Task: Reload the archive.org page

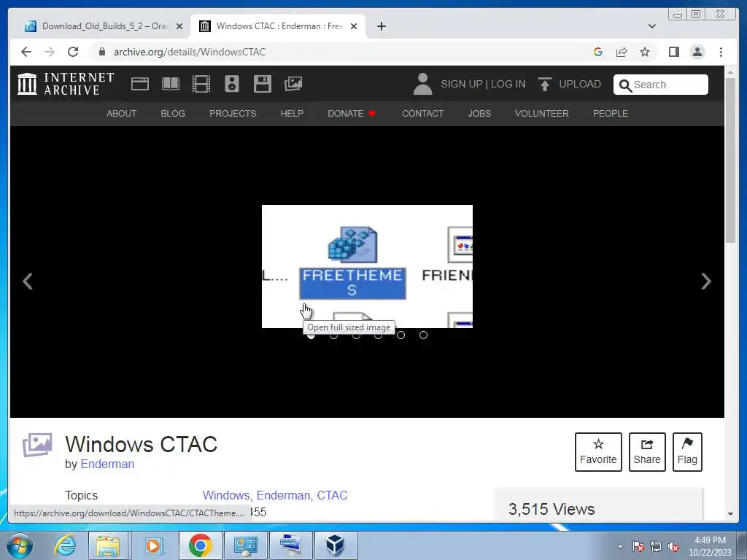Action: pyautogui.click(x=73, y=52)
